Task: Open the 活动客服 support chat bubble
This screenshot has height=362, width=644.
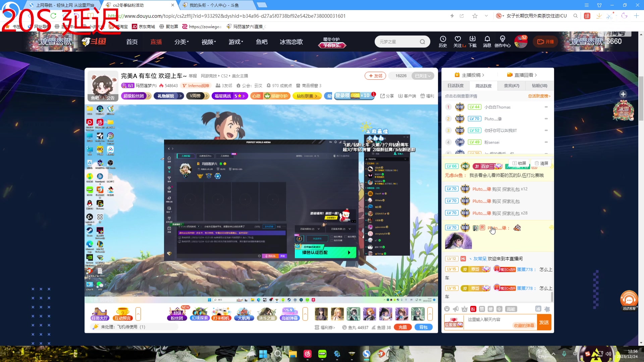Action: coord(629,300)
